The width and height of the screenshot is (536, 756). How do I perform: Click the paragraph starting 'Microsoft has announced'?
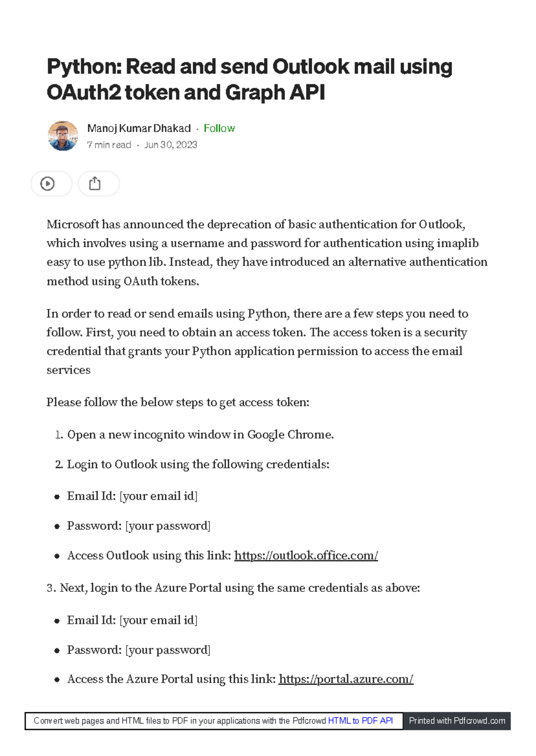[267, 253]
